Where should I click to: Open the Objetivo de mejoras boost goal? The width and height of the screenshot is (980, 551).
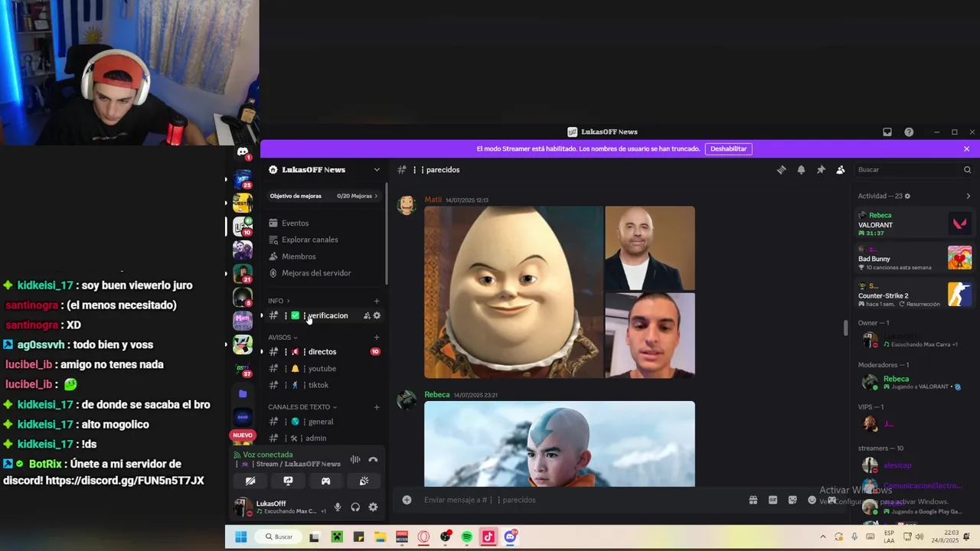(324, 196)
